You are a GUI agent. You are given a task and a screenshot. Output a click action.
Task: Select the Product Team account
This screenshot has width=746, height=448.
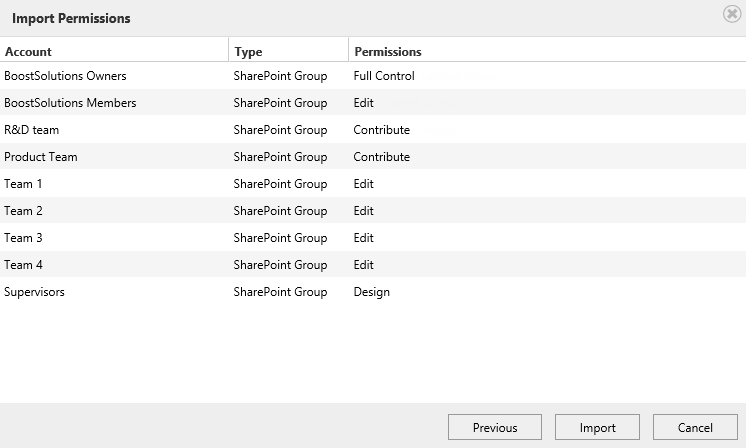40,156
